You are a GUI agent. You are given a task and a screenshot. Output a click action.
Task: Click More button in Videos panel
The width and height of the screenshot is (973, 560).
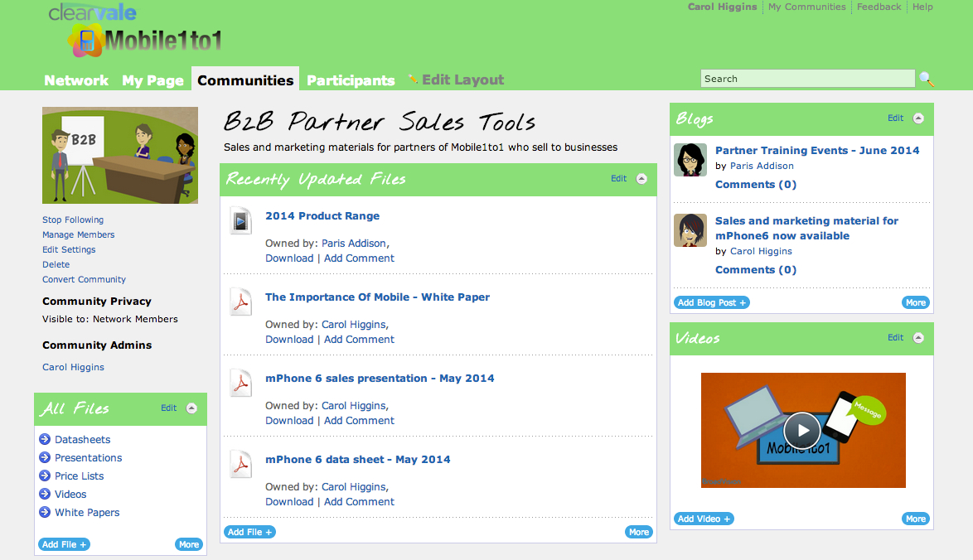915,519
